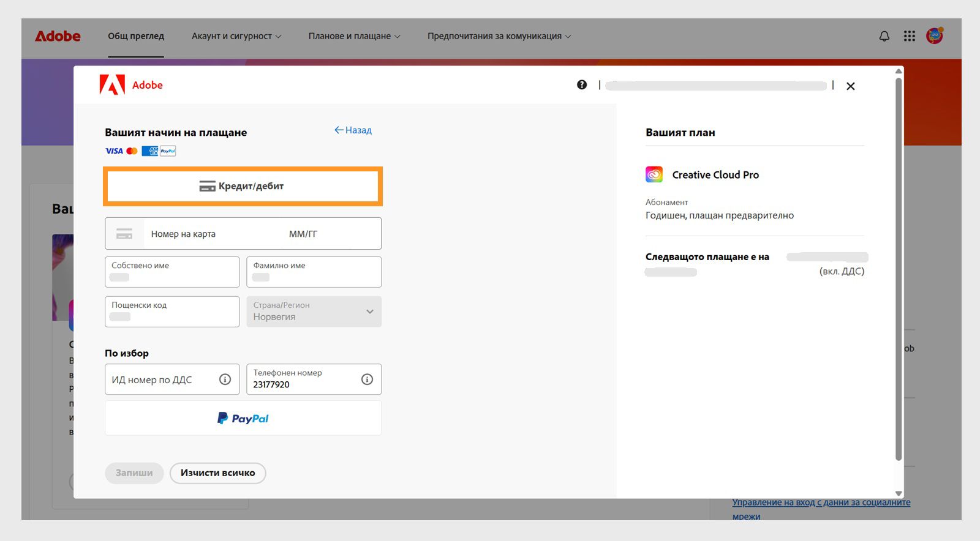Open the user profile avatar menu

click(x=935, y=35)
